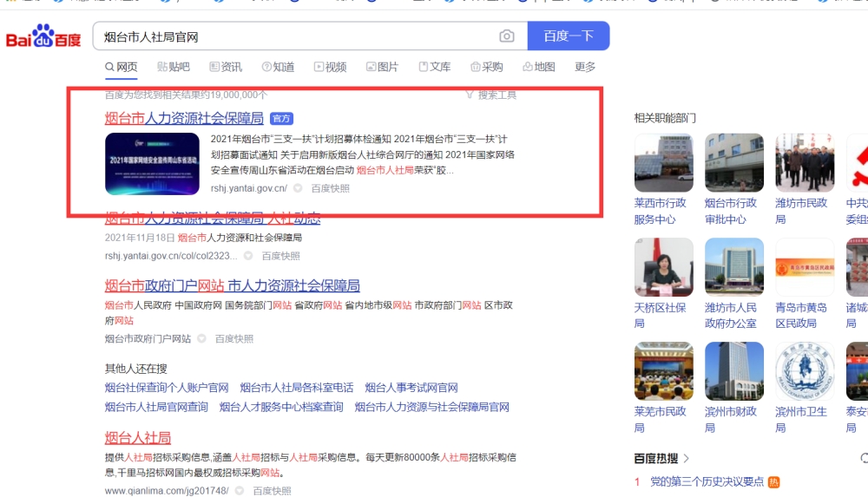Click the rshj.yantai.gov.cn/col/col2323 URL
Screen dimensions: 868x497
[x=171, y=256]
